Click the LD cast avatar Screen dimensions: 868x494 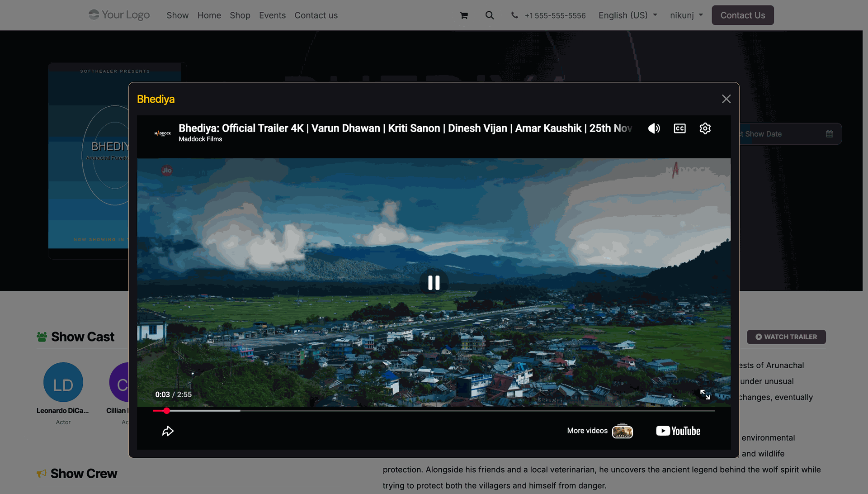tap(63, 382)
